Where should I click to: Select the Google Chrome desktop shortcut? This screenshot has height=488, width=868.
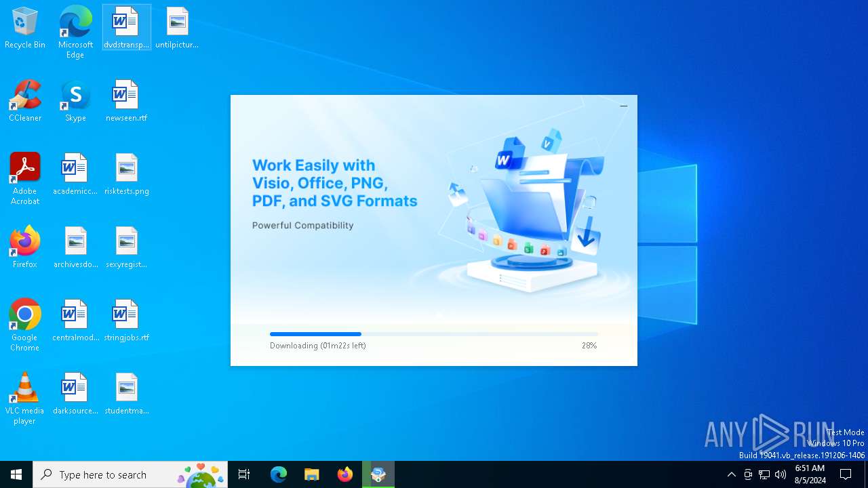click(x=25, y=325)
